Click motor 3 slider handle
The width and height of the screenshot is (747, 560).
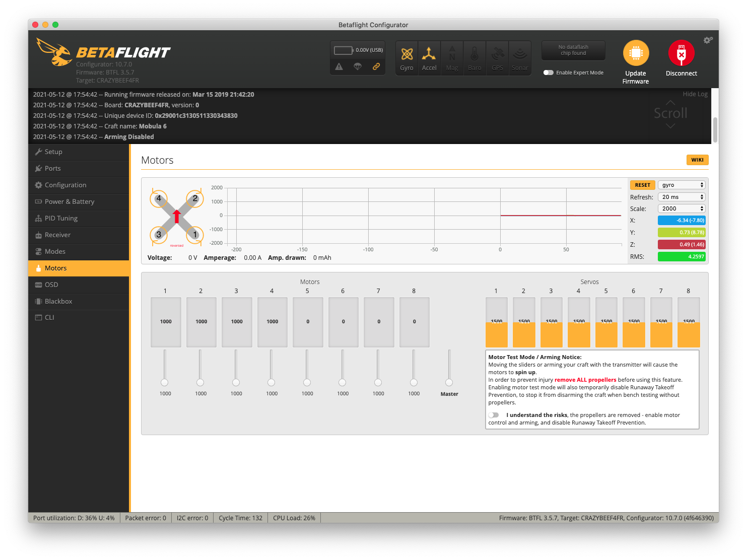236,382
